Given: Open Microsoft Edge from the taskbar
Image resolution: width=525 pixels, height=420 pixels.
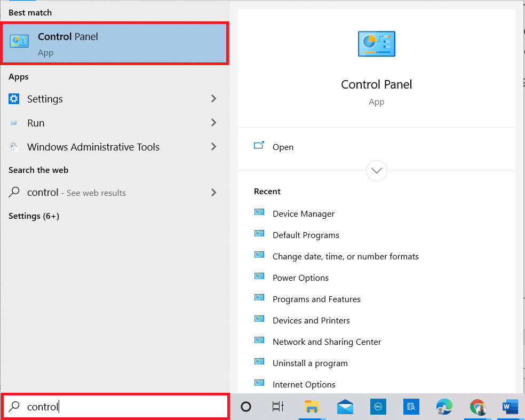Looking at the screenshot, I should [x=444, y=407].
